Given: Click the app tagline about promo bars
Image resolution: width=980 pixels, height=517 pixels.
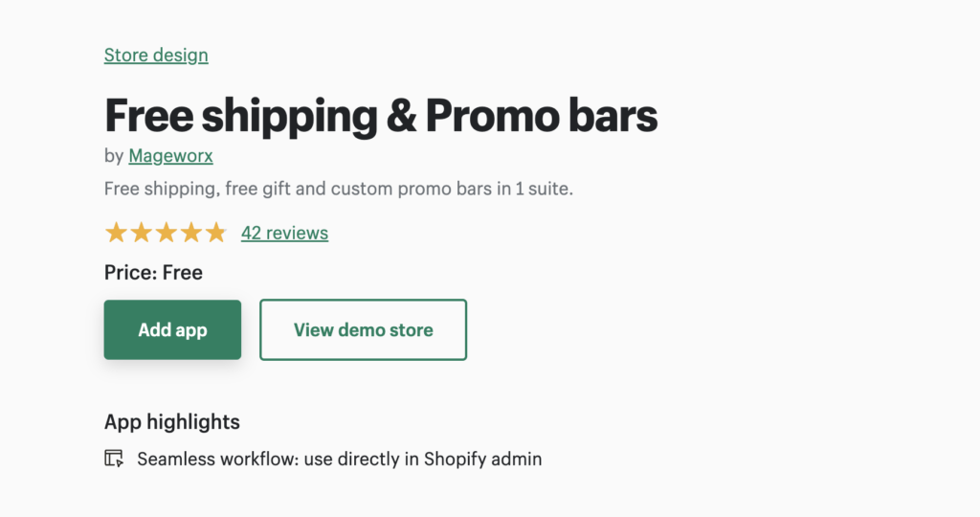Looking at the screenshot, I should (x=339, y=189).
